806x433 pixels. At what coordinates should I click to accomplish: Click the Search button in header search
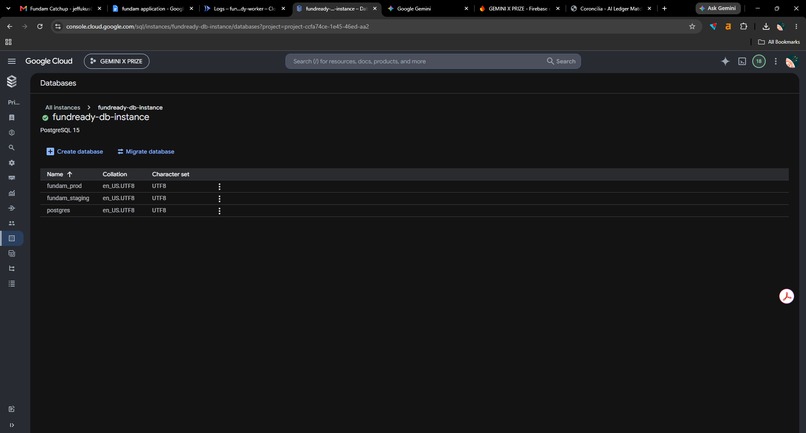point(561,61)
